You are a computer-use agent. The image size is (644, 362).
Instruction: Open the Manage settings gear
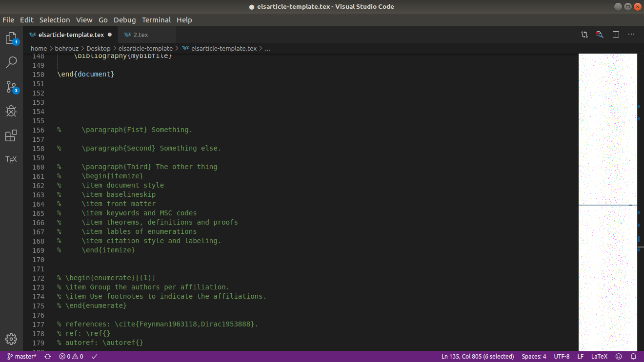tap(11, 339)
